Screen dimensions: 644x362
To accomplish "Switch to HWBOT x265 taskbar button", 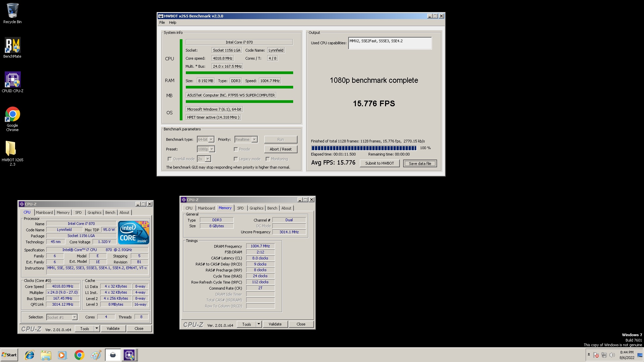I will pyautogui.click(x=113, y=355).
